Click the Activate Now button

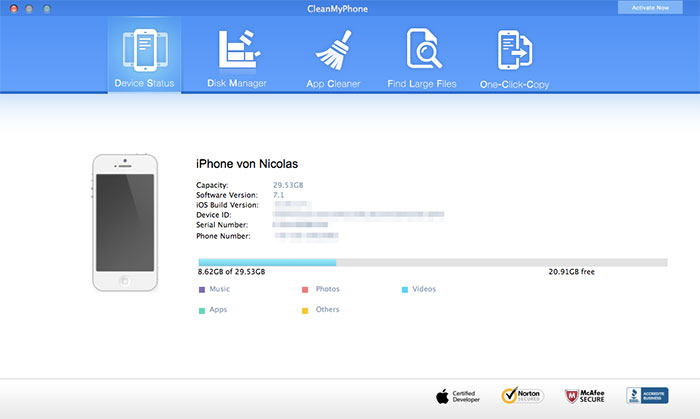[x=650, y=8]
